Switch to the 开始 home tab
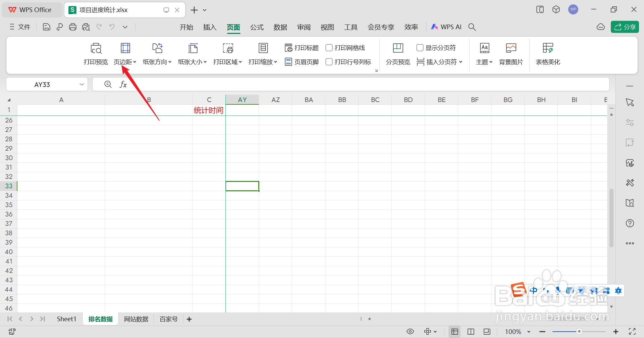This screenshot has width=644, height=338. click(x=186, y=27)
